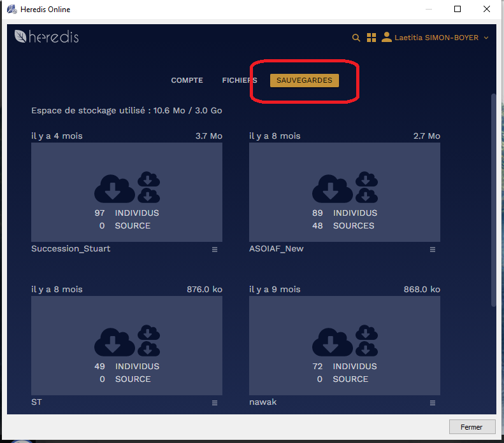The image size is (504, 443).
Task: Select the SAUVEGARDES tab
Action: 305,80
